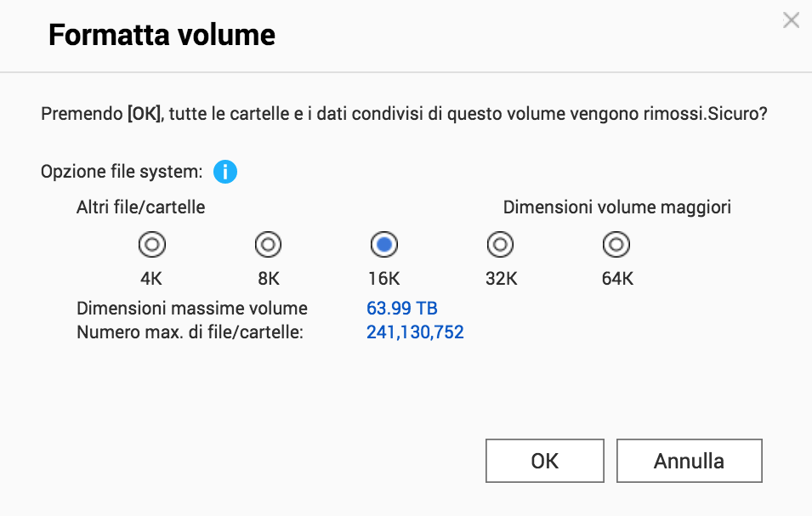Click the Opzione file system label
The image size is (812, 516).
tap(122, 172)
